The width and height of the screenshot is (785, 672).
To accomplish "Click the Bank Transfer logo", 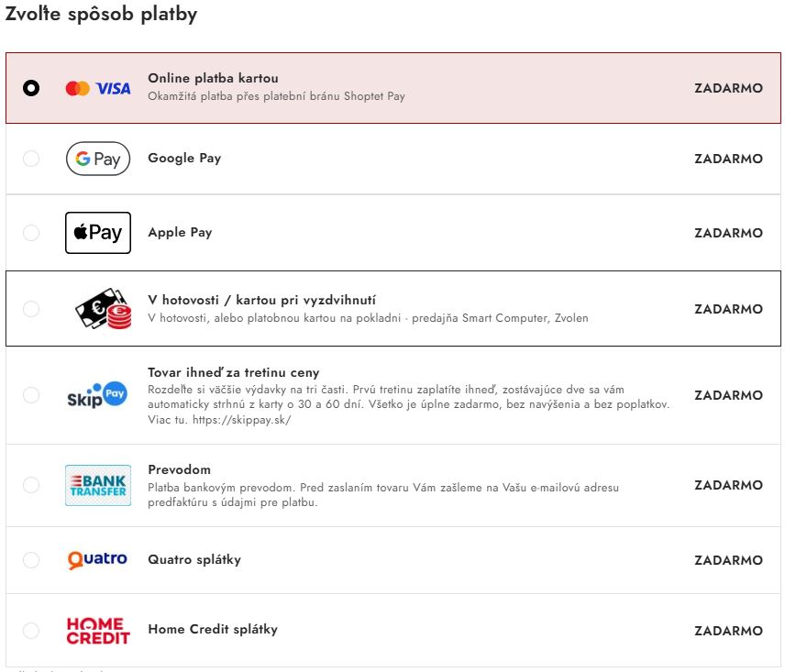I will pyautogui.click(x=98, y=485).
